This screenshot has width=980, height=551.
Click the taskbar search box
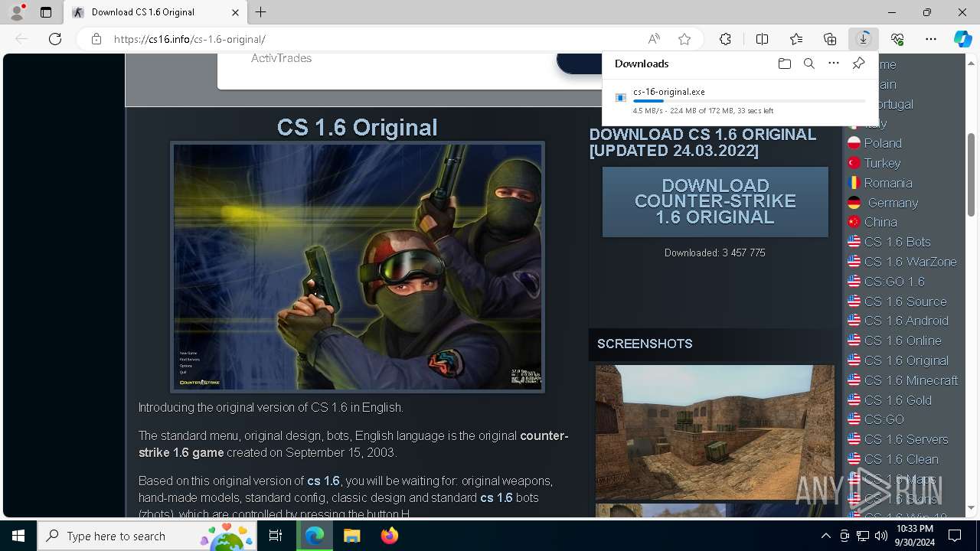click(149, 536)
